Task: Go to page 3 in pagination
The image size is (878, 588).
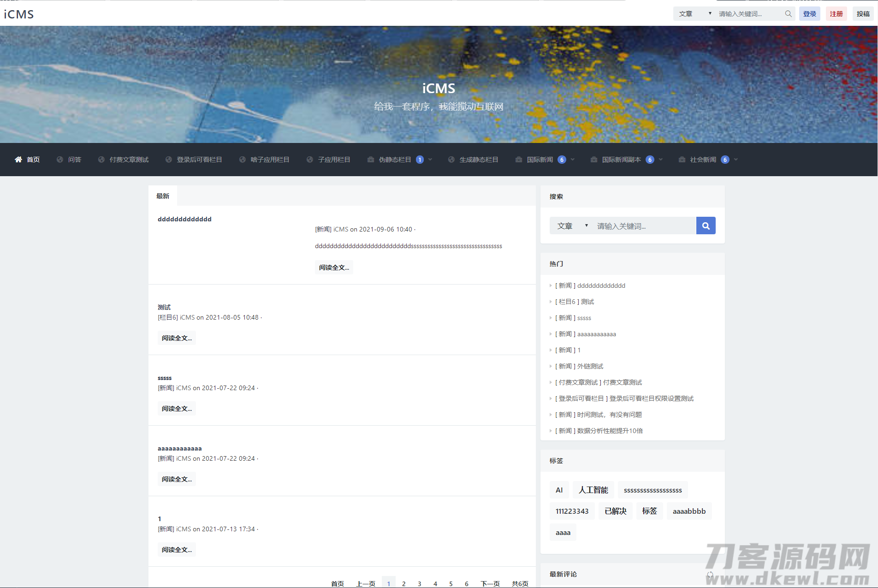Action: [x=419, y=583]
